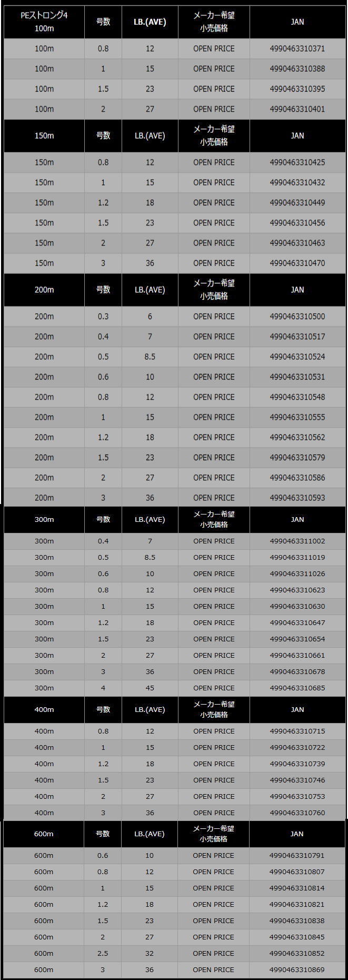Click the 200m section header cell
This screenshot has height=980, width=348.
(44, 290)
